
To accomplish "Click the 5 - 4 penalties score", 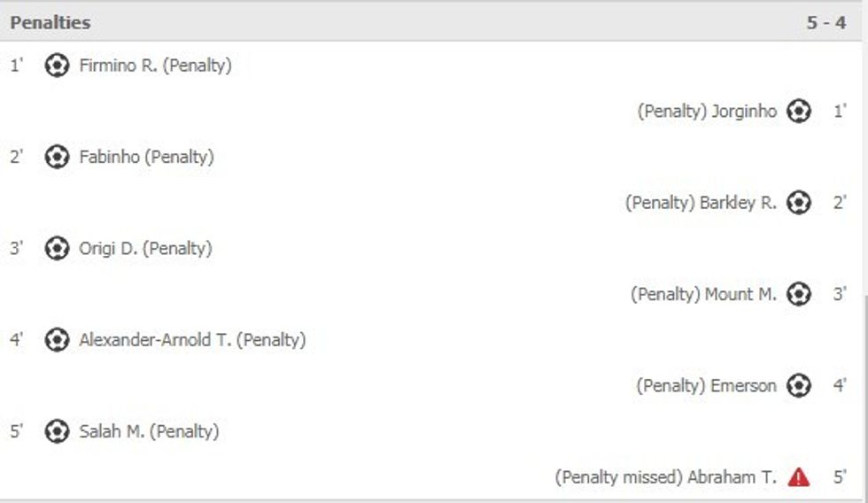I will pos(825,23).
